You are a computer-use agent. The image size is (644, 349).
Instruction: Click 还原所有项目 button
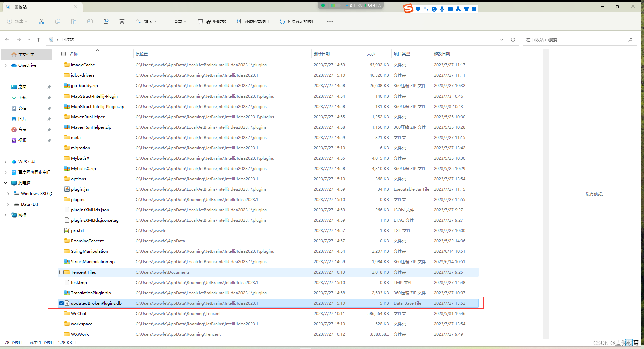[253, 21]
